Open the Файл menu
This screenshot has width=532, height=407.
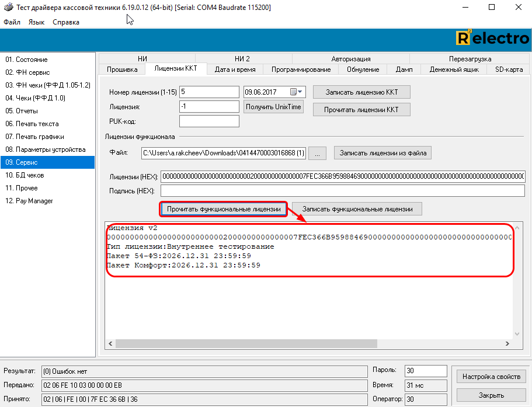12,22
